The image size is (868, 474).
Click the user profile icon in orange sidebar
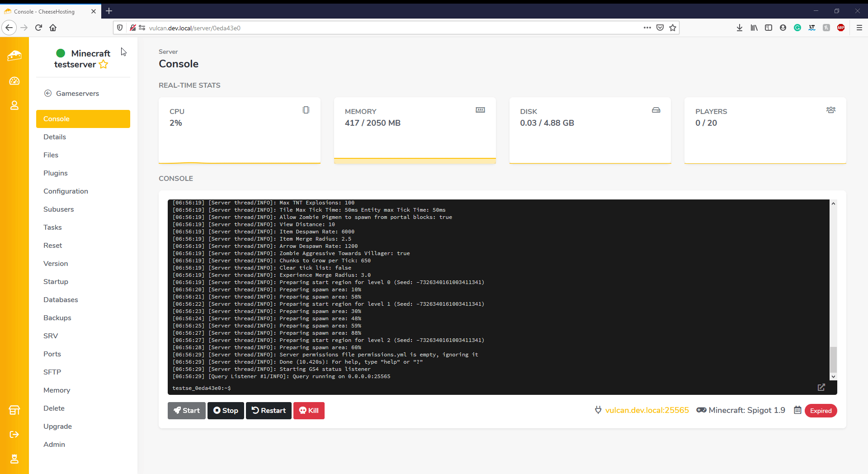(14, 105)
